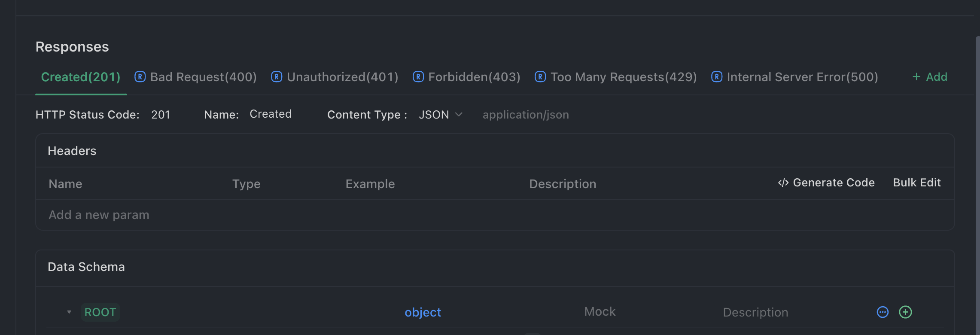Image resolution: width=980 pixels, height=335 pixels.
Task: Click the Internal Server Error(500) reference icon
Action: [716, 77]
